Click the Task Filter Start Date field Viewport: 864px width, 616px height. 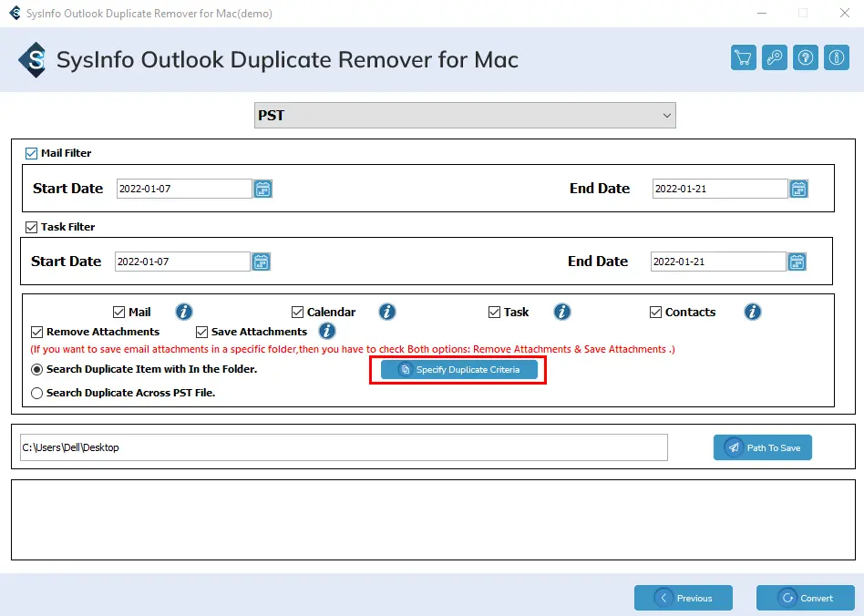(x=182, y=262)
